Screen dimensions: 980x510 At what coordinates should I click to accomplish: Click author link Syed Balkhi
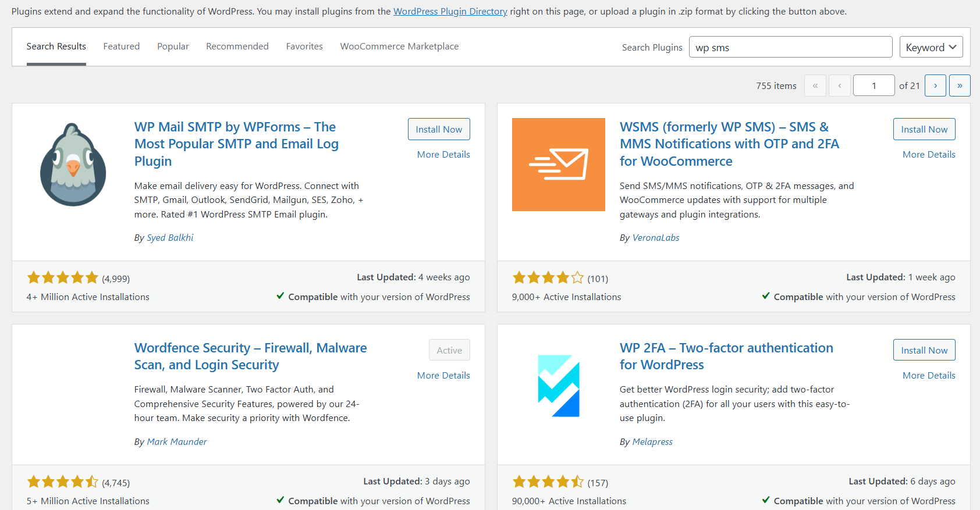(x=170, y=238)
